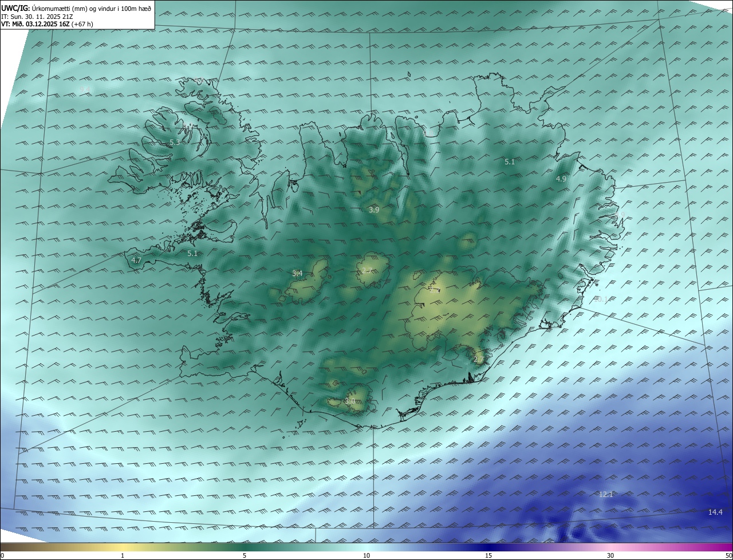
Task: Click the valid time line 'VT: Mið. 03.12.2025 16Z'
Action: (x=35, y=25)
